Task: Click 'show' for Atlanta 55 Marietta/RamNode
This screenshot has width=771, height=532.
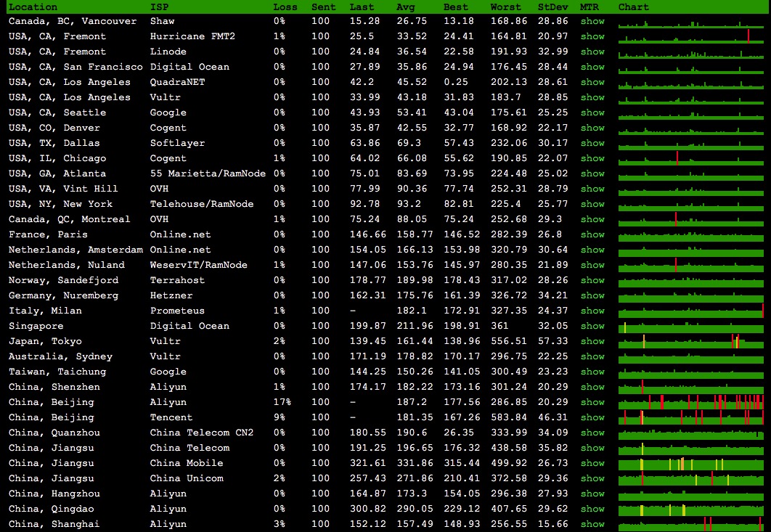Action: 592,173
